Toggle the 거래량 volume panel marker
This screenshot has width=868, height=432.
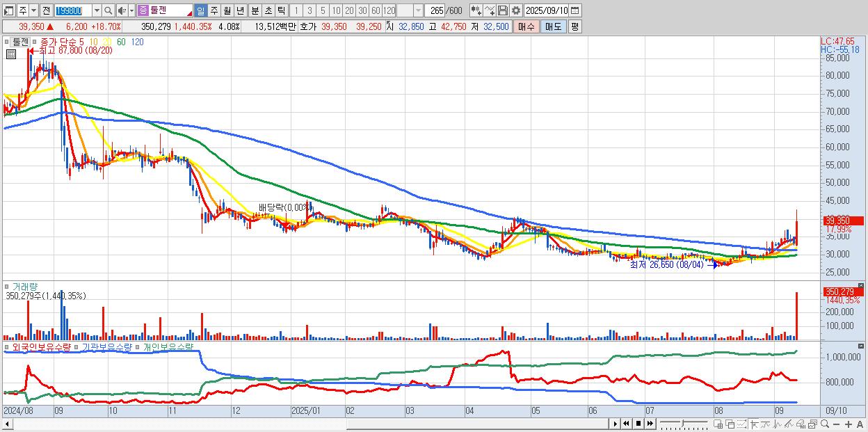[8, 286]
